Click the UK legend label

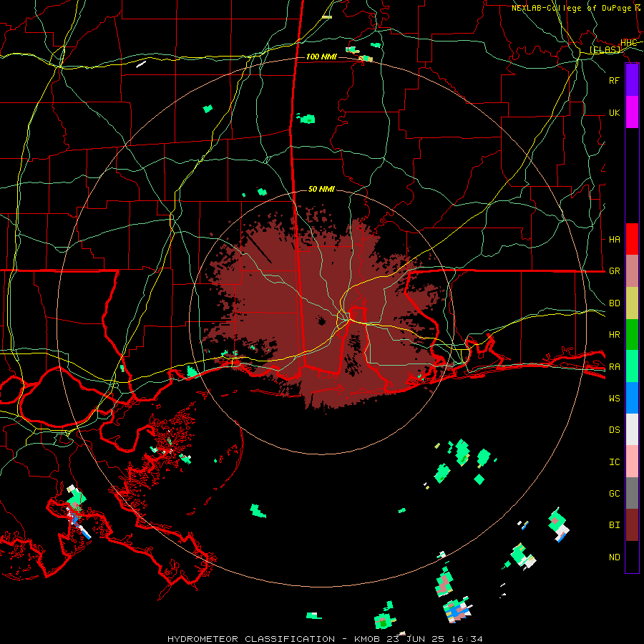click(615, 112)
